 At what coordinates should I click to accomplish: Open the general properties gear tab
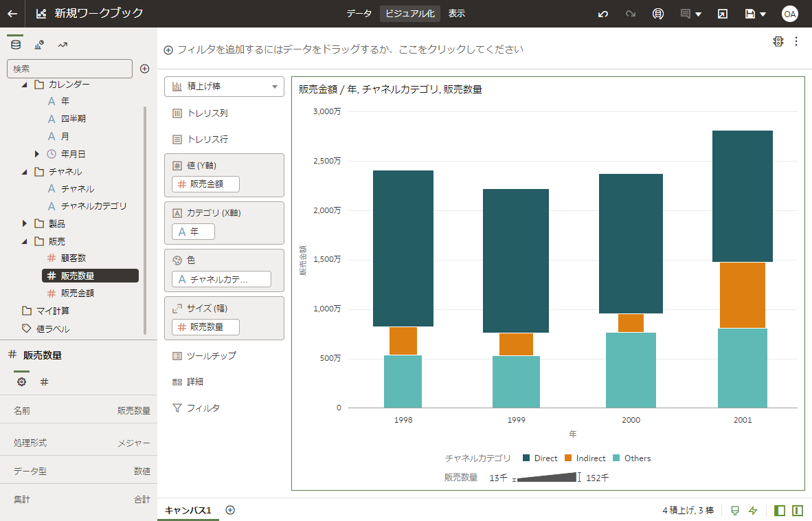click(21, 381)
